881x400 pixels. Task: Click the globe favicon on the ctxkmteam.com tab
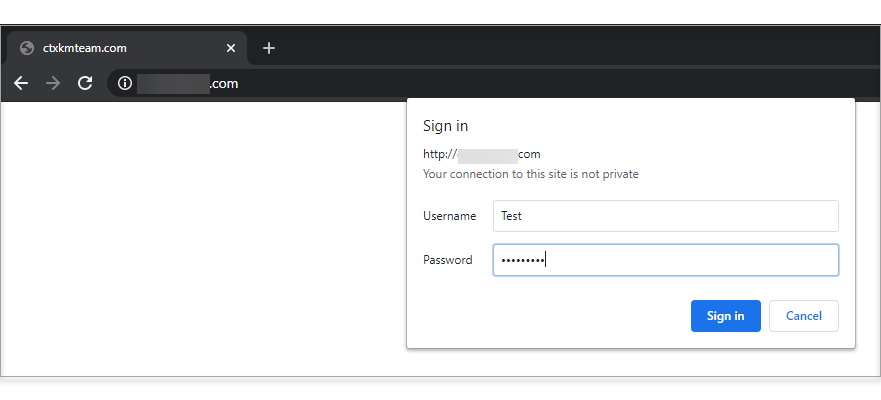pos(26,48)
